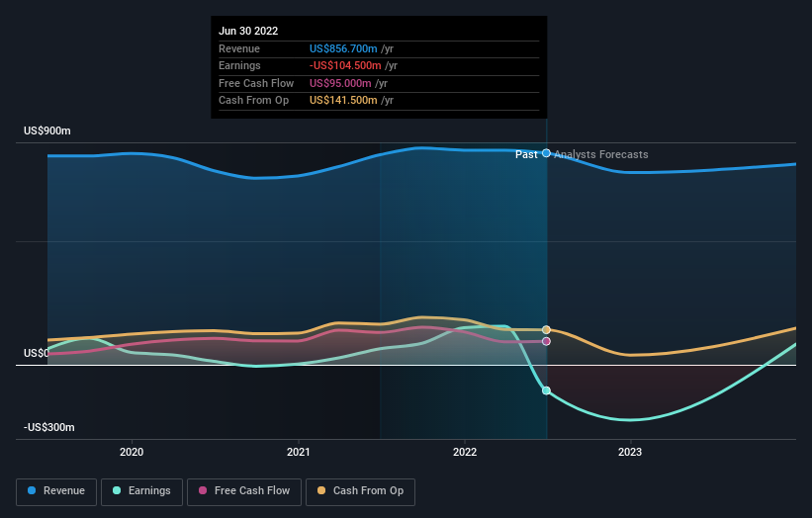Click the 2023 x-axis label
The width and height of the screenshot is (812, 518).
click(x=630, y=453)
